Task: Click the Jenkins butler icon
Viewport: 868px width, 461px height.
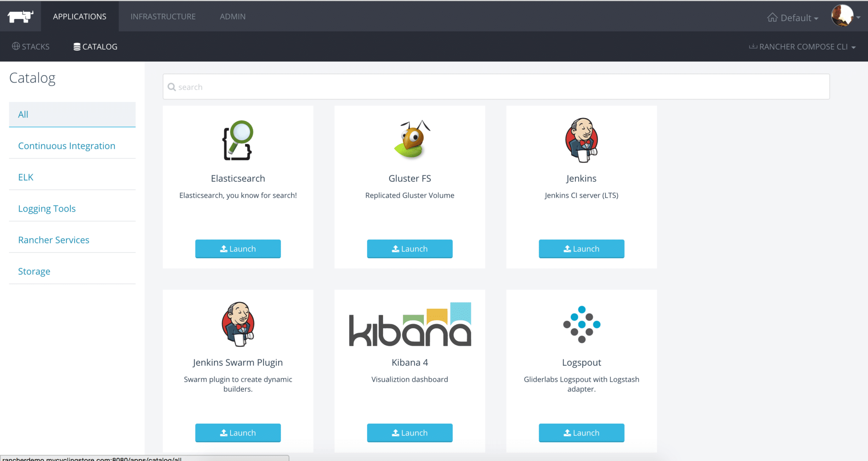Action: click(581, 140)
